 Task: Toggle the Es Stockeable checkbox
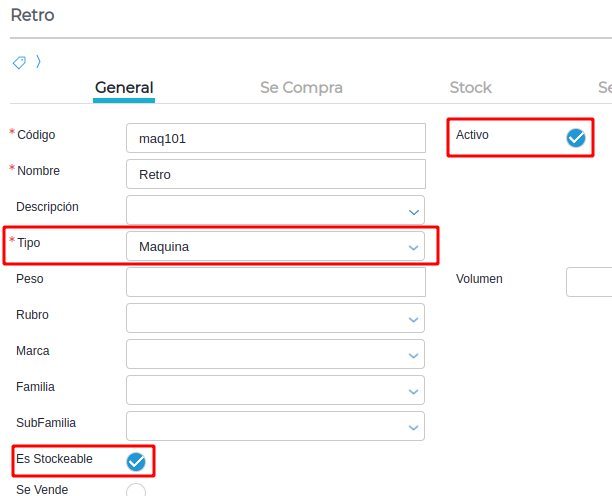[136, 461]
